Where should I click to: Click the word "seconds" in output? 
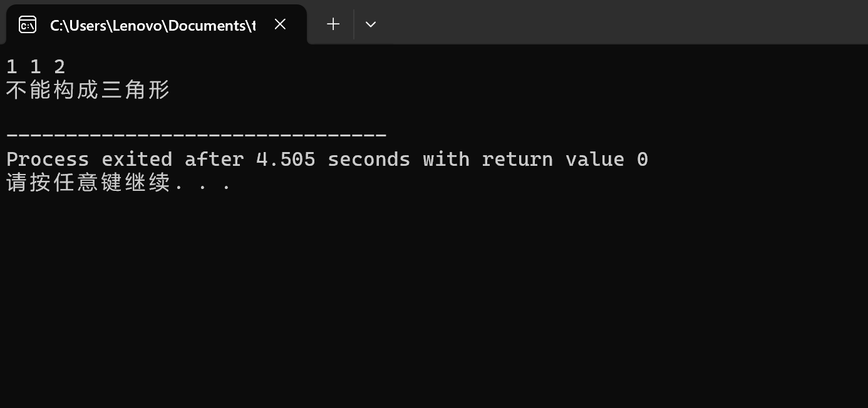369,159
